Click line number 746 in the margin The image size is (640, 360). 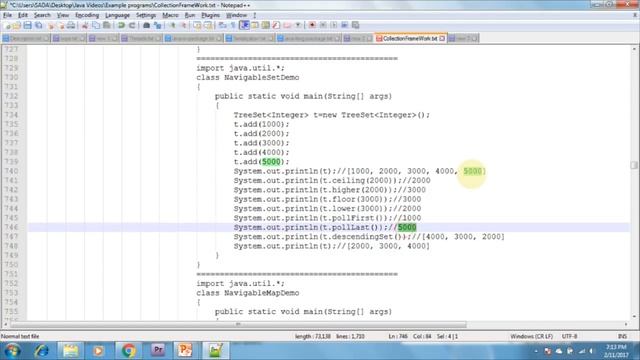12,227
